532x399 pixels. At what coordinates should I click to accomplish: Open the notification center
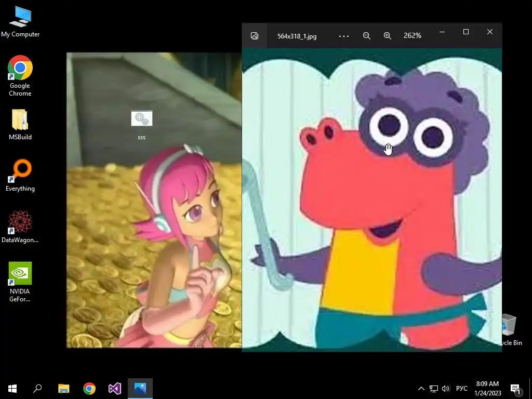(x=515, y=389)
